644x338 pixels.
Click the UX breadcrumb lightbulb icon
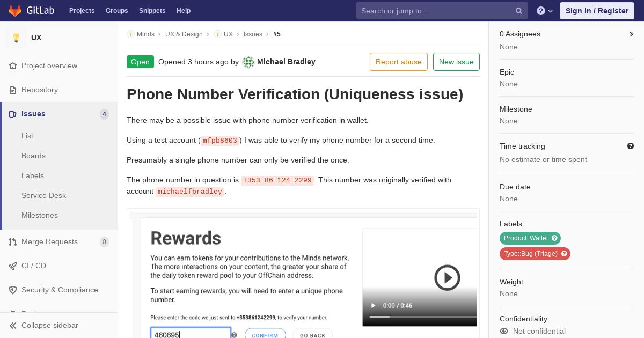coord(217,34)
